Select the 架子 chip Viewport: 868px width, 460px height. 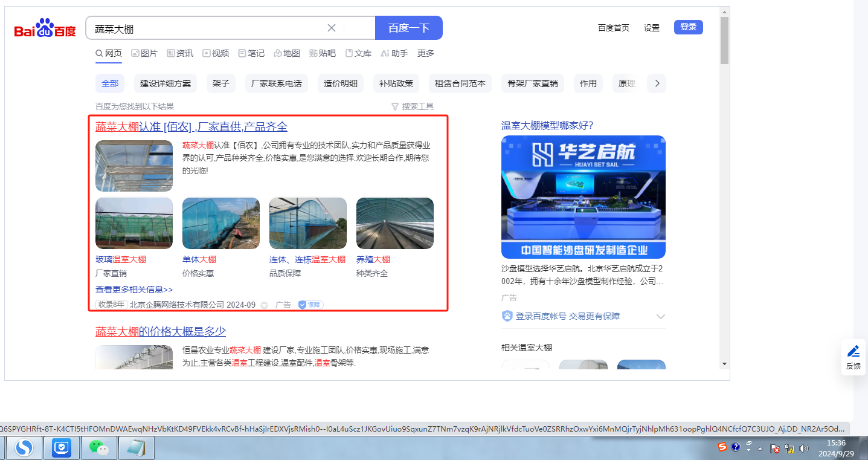(221, 83)
